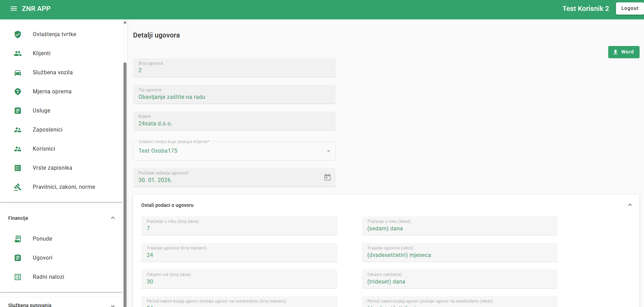Image resolution: width=644 pixels, height=307 pixels.
Task: Navigate to Mjerna oprema
Action: tap(61, 91)
